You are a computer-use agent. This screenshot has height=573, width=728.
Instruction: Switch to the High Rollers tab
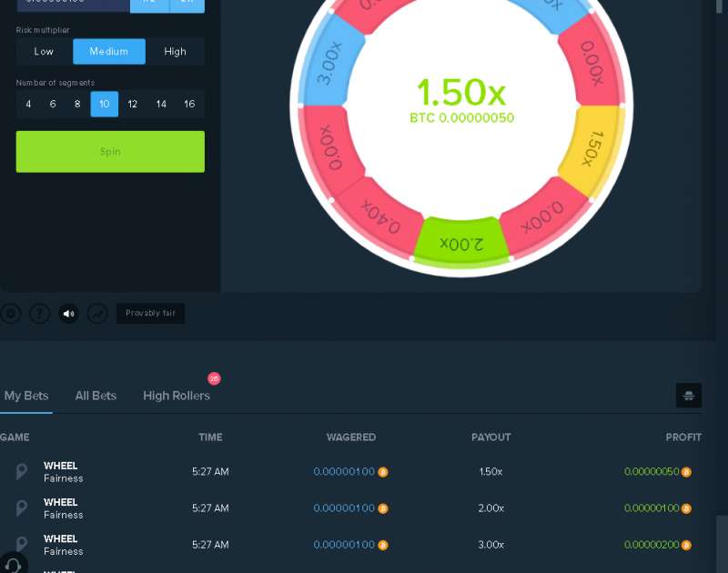pyautogui.click(x=177, y=396)
